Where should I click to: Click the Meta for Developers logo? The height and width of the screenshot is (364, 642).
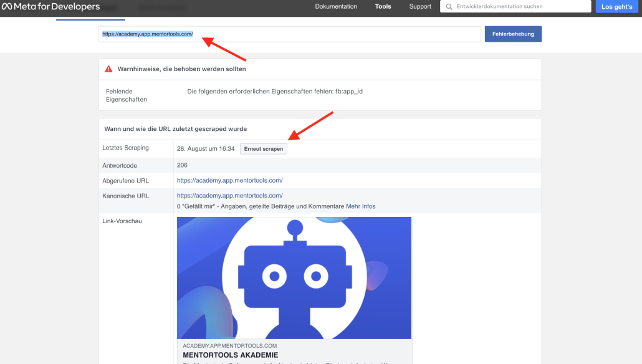pos(50,7)
